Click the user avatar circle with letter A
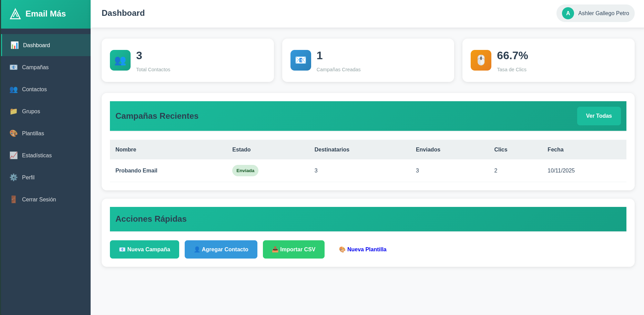The width and height of the screenshot is (644, 315). tap(568, 13)
